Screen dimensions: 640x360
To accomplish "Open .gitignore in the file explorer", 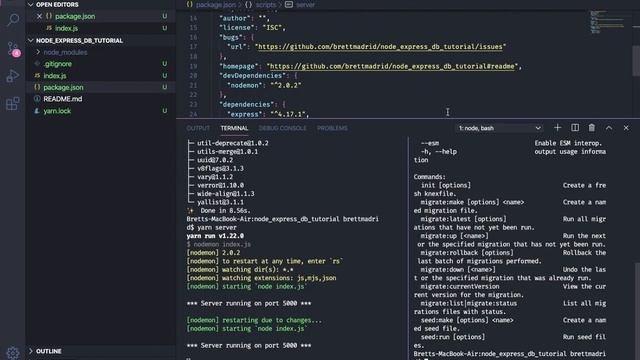I will (58, 64).
